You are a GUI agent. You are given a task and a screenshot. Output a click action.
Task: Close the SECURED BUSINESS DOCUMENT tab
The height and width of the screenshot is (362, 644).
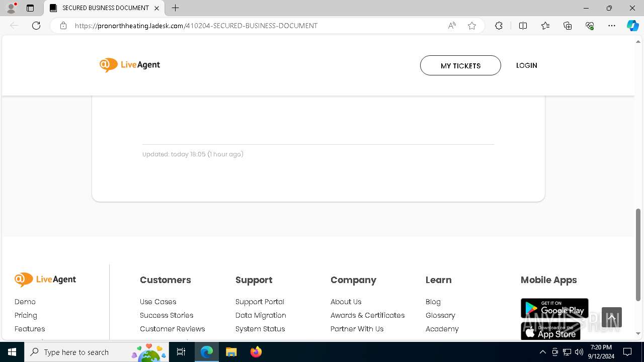coord(156,8)
